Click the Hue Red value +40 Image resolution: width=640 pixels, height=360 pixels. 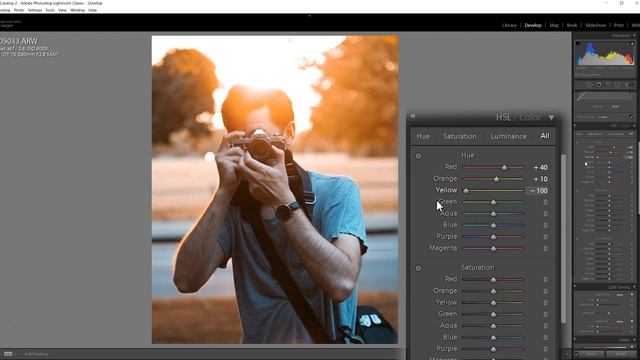click(x=540, y=167)
